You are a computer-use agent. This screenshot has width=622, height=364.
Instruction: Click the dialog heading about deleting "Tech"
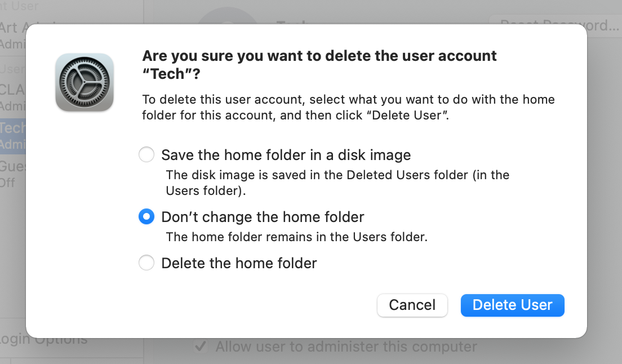coord(319,65)
